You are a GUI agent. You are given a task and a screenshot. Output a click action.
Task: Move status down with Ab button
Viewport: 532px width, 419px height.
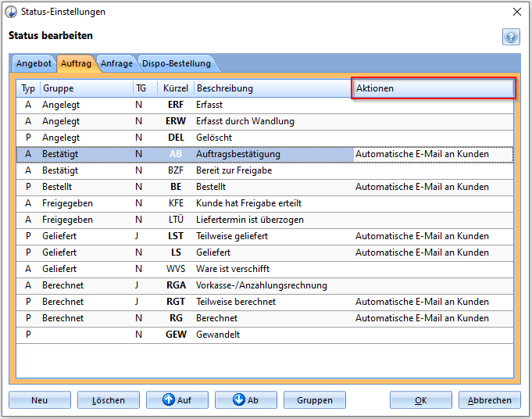pyautogui.click(x=245, y=400)
